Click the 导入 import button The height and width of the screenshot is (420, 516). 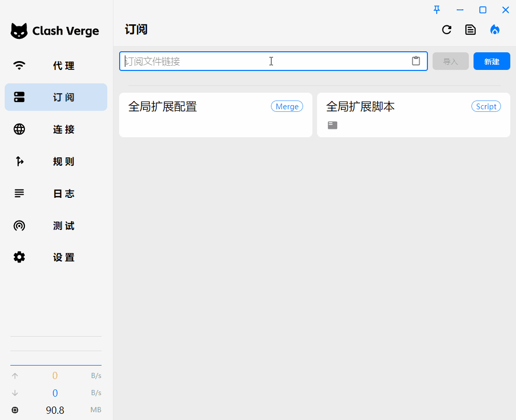click(x=451, y=61)
